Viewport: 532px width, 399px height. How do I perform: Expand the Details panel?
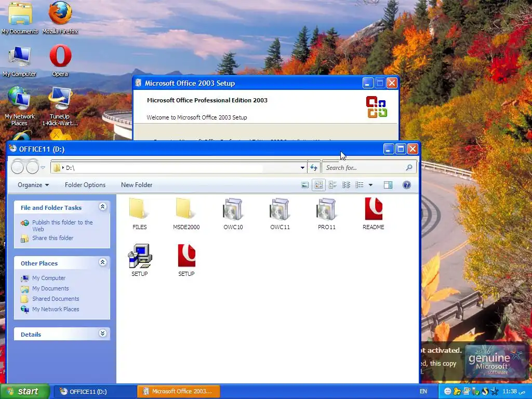coord(102,334)
